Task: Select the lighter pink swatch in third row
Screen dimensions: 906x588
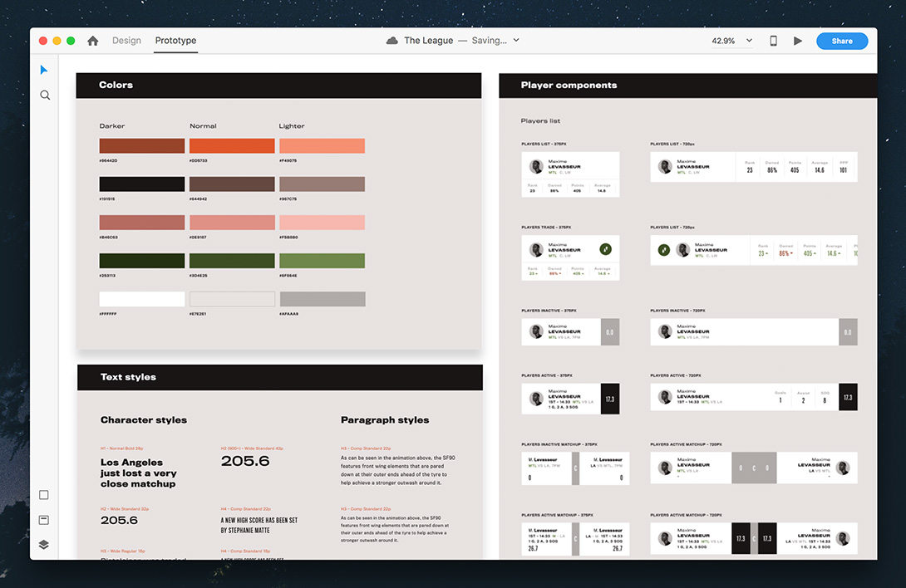Action: (323, 223)
